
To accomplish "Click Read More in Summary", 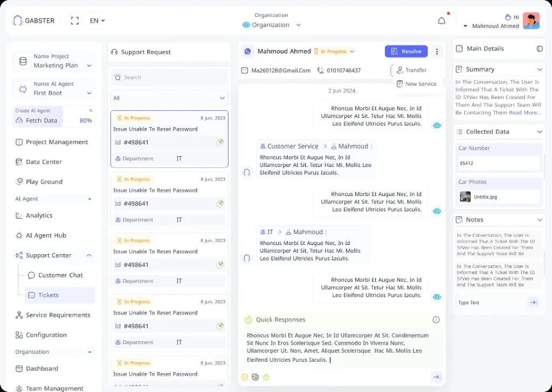I will tap(525, 113).
